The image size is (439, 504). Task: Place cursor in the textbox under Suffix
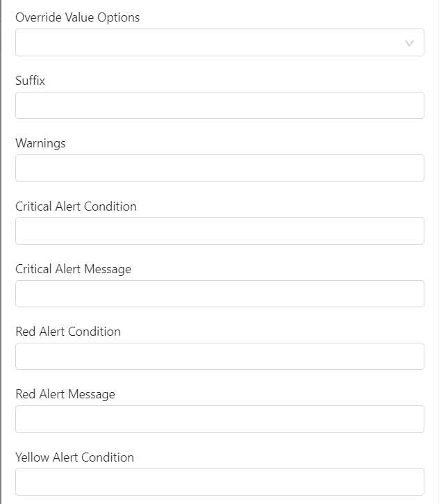coord(219,106)
